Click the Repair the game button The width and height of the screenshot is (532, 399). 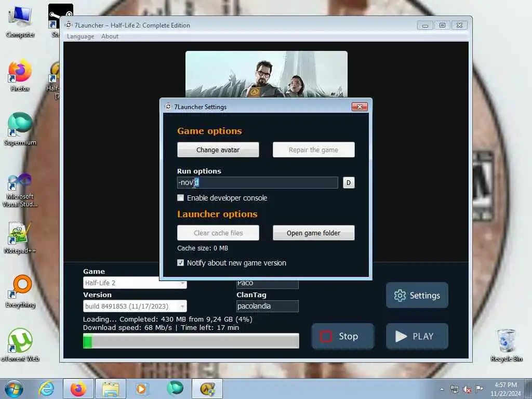click(x=313, y=150)
